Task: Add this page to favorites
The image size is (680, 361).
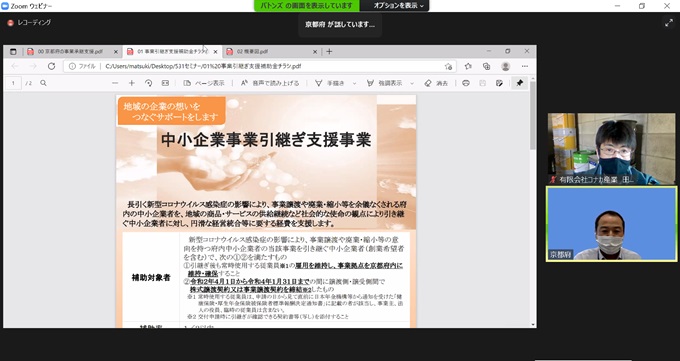Action: 448,66
